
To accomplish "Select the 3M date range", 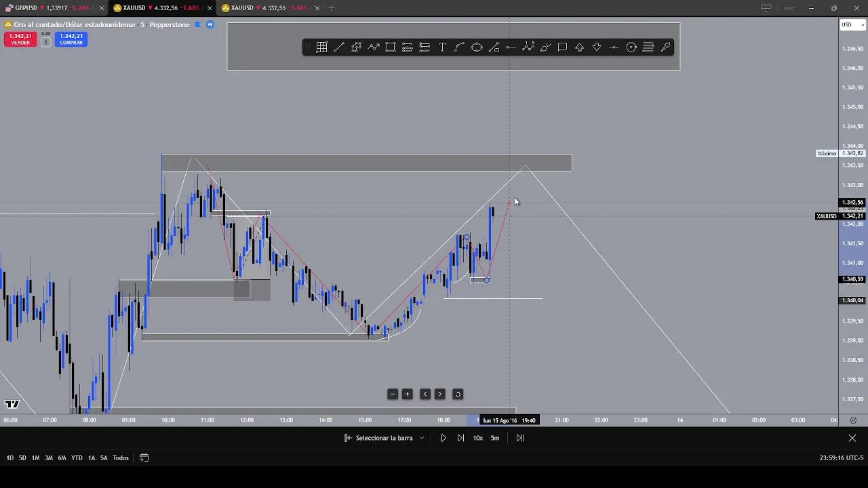I will 49,458.
